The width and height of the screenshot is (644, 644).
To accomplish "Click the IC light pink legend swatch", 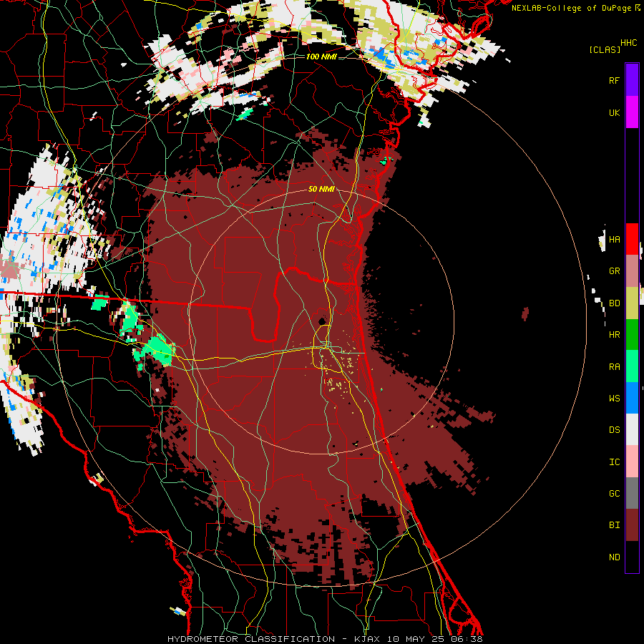I will tap(632, 462).
